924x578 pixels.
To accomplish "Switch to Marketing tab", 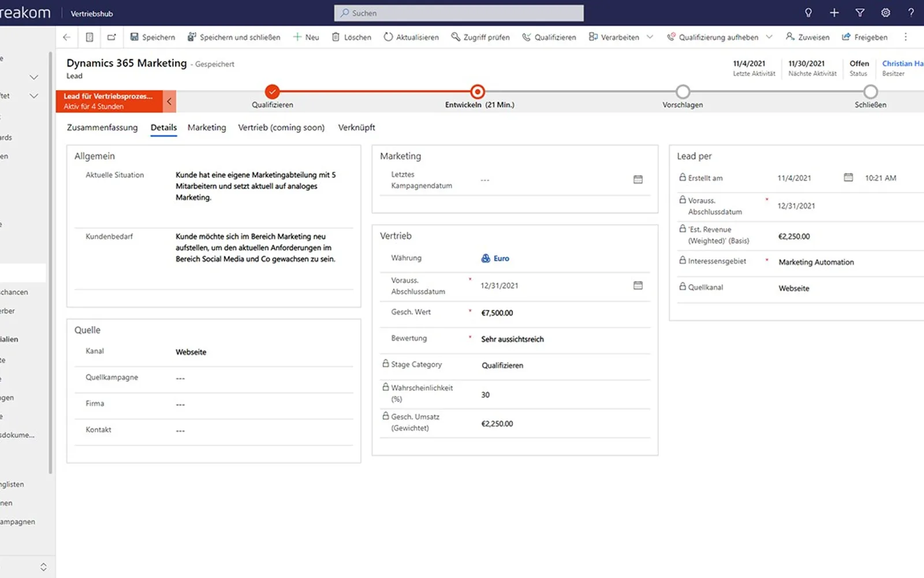I will pyautogui.click(x=207, y=128).
